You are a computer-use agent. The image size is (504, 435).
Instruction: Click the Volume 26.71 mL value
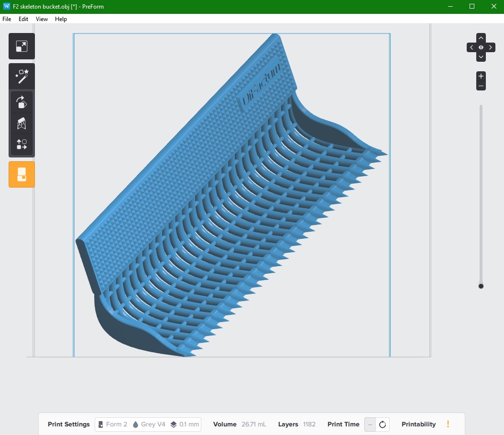tap(254, 424)
